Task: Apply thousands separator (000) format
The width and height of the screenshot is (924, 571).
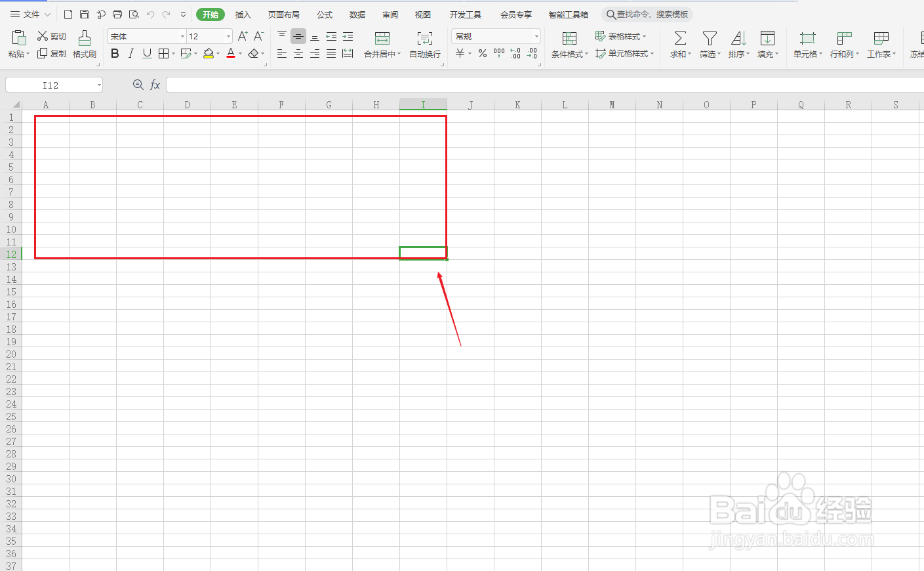Action: pyautogui.click(x=499, y=53)
